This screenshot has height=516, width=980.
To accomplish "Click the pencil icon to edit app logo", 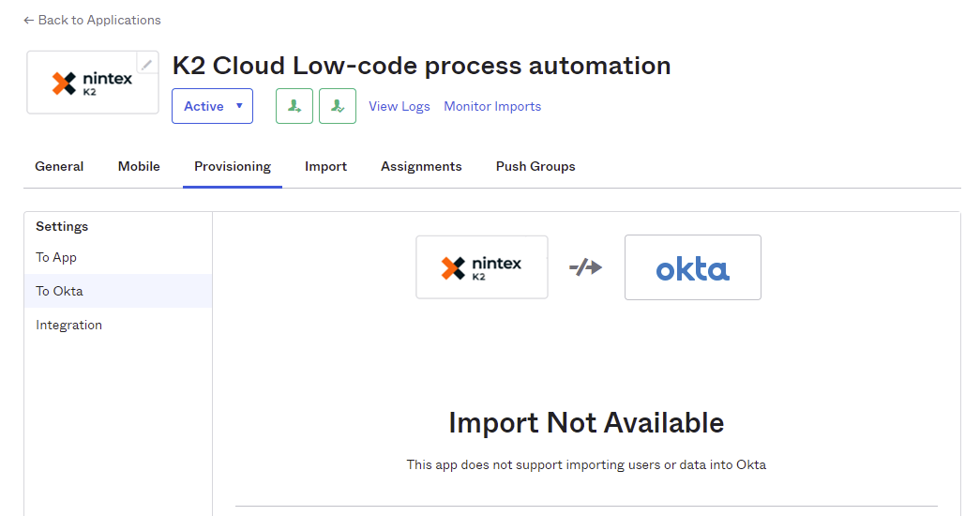I will click(147, 64).
